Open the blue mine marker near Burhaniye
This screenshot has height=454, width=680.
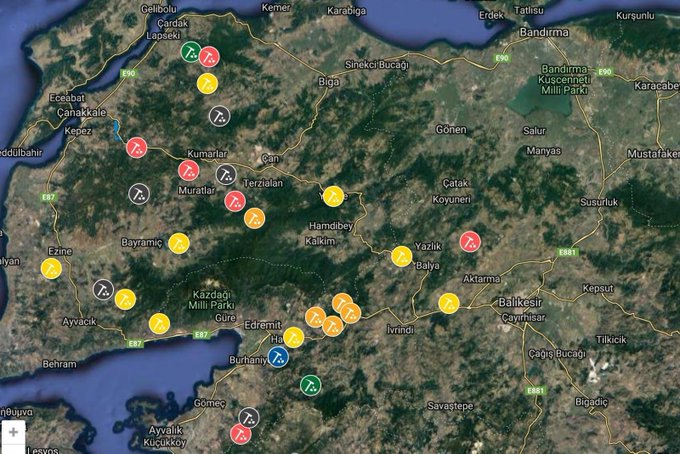[x=279, y=356]
